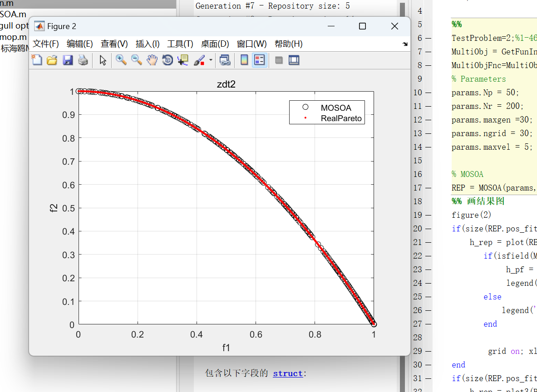Viewport: 537px width, 392px height.
Task: Enable the Rotate 3D tool
Action: 168,60
